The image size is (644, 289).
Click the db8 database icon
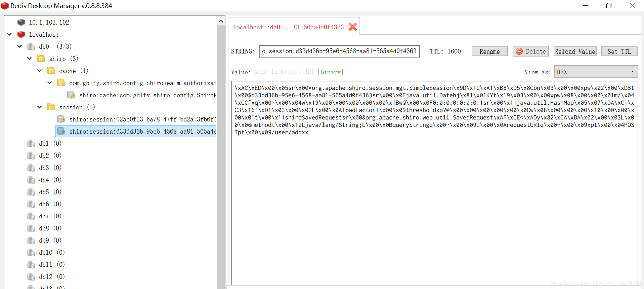[x=31, y=228]
